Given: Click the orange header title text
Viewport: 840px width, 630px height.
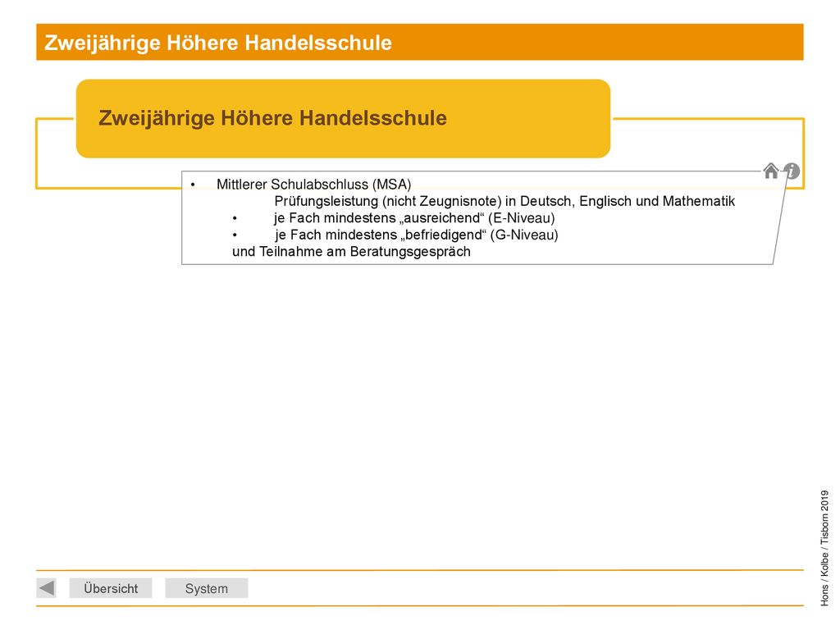Looking at the screenshot, I should 218,43.
